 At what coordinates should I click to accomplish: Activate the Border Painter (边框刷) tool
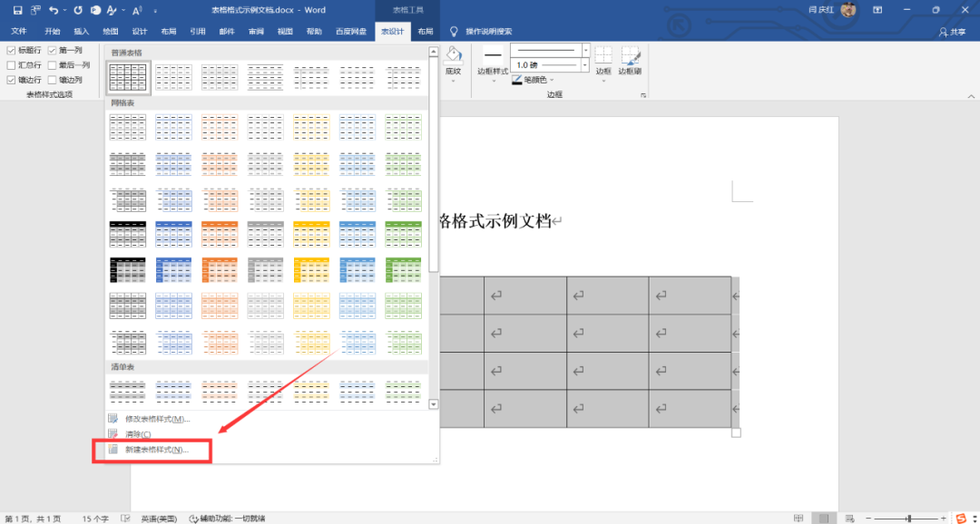click(x=630, y=61)
